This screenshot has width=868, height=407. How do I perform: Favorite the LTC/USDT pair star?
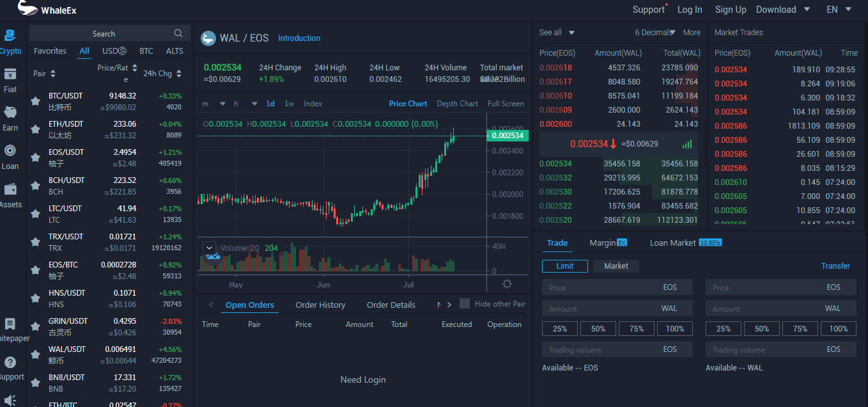[36, 214]
